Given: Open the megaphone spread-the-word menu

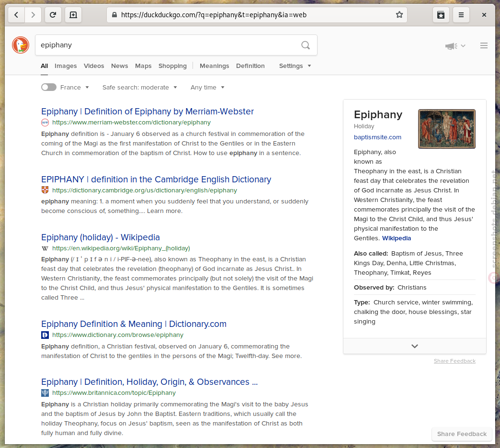Looking at the screenshot, I should coord(455,46).
